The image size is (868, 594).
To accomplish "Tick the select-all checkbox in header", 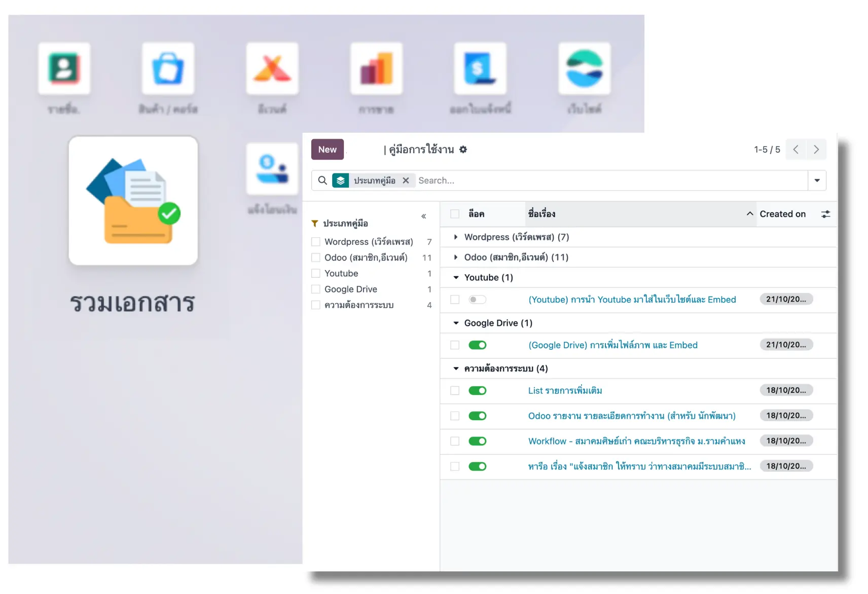I will click(x=455, y=214).
